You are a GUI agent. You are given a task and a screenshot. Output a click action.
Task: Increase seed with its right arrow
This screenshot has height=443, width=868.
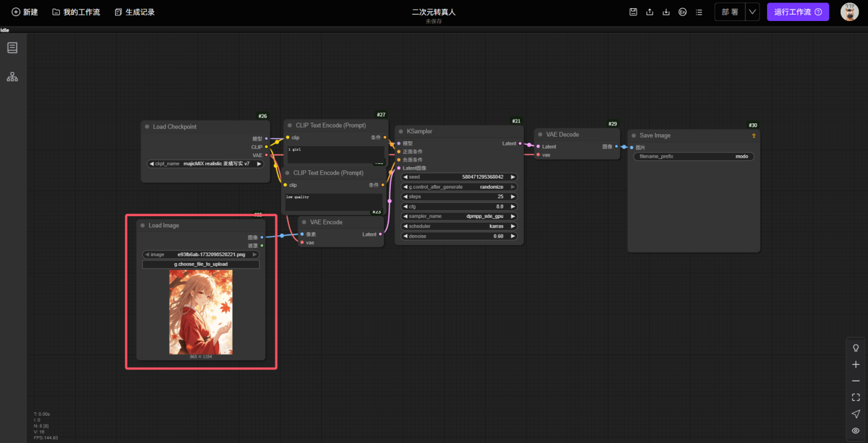(x=513, y=177)
